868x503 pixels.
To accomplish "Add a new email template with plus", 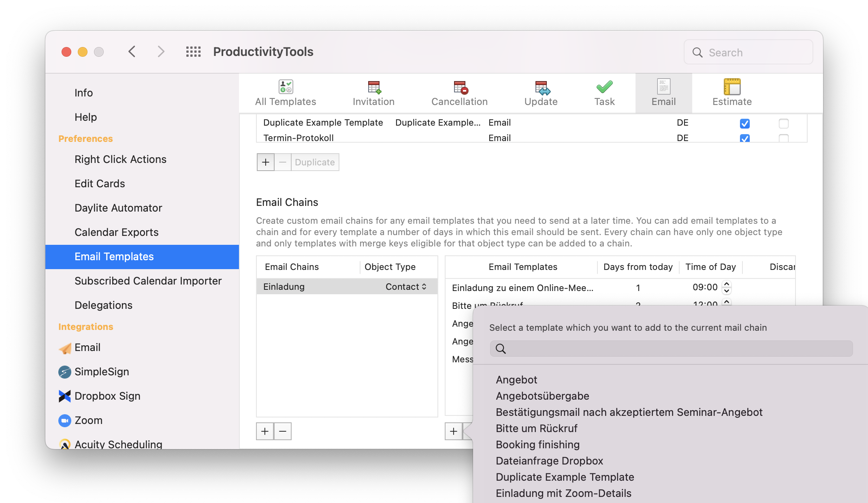I will pos(266,162).
